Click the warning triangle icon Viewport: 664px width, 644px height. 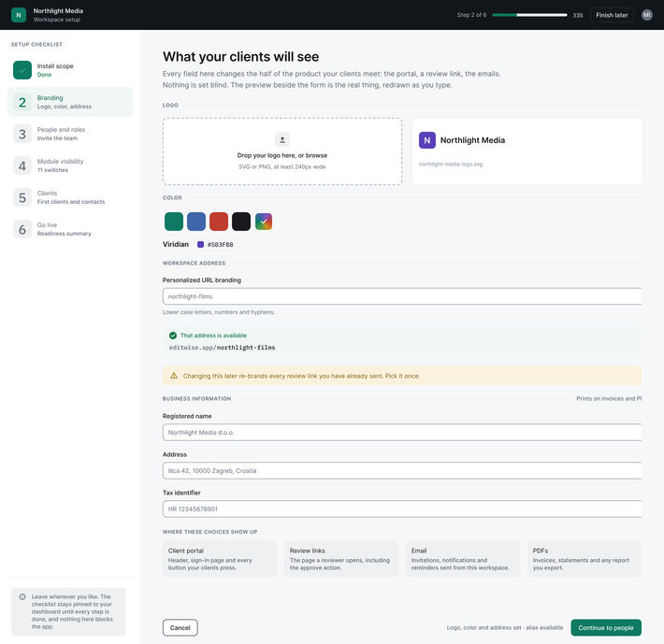pyautogui.click(x=174, y=376)
